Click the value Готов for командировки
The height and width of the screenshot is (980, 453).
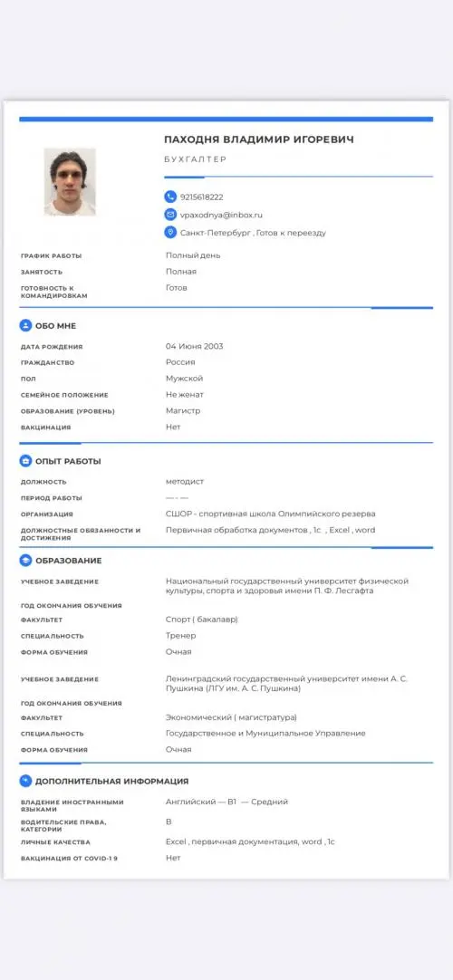(x=176, y=287)
